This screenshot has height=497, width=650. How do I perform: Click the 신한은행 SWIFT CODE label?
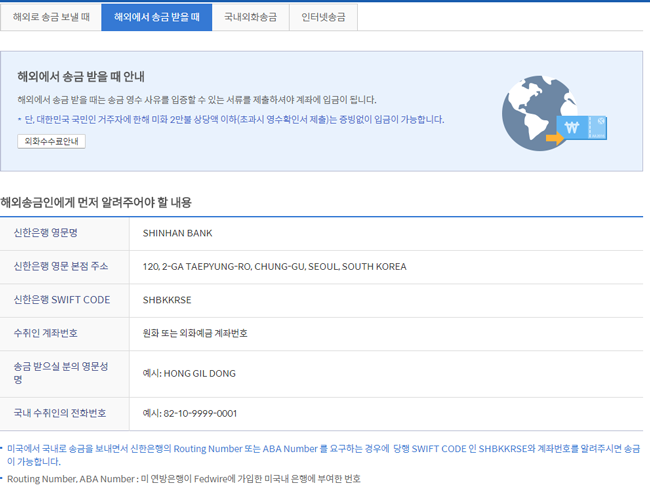pyautogui.click(x=62, y=300)
